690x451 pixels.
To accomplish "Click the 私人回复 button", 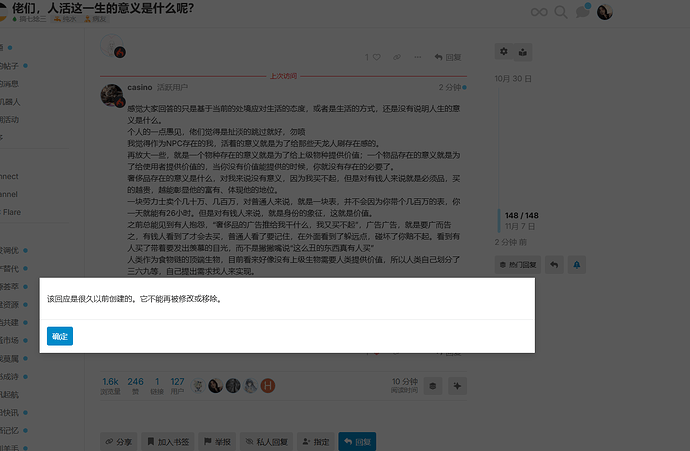I will pyautogui.click(x=266, y=442).
